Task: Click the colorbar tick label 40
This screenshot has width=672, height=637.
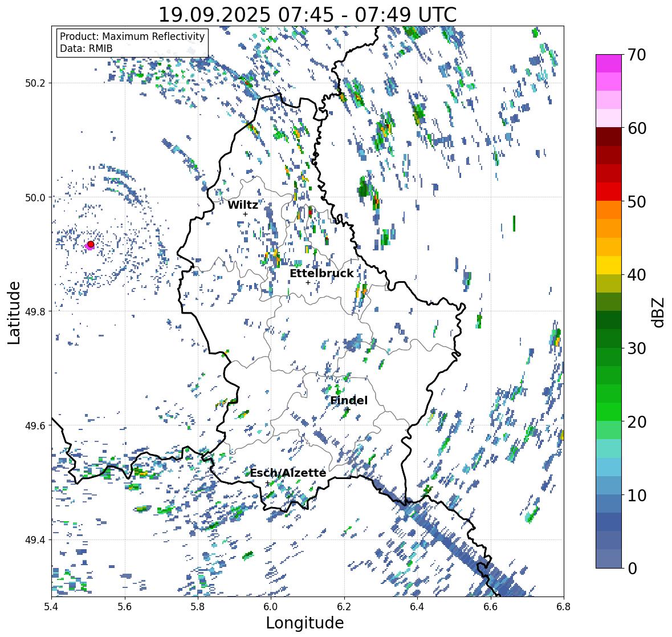Action: pyautogui.click(x=637, y=275)
